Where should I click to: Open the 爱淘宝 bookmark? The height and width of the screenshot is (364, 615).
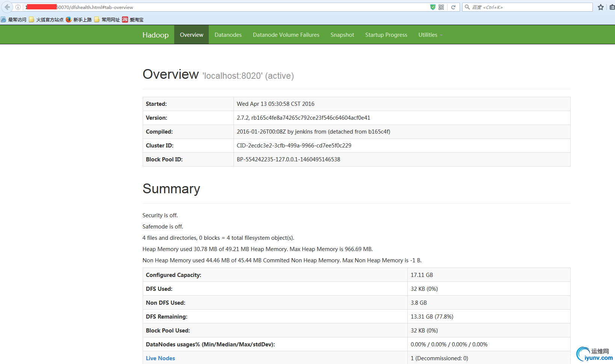click(x=133, y=20)
